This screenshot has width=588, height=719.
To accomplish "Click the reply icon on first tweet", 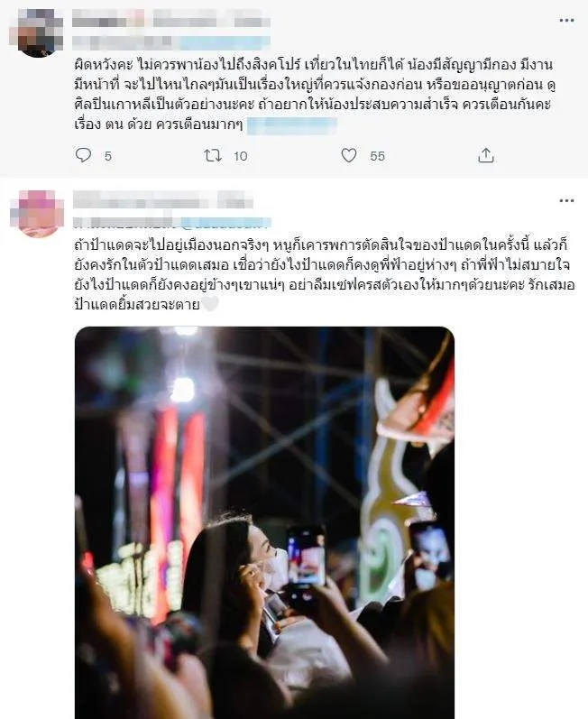I will (x=83, y=155).
